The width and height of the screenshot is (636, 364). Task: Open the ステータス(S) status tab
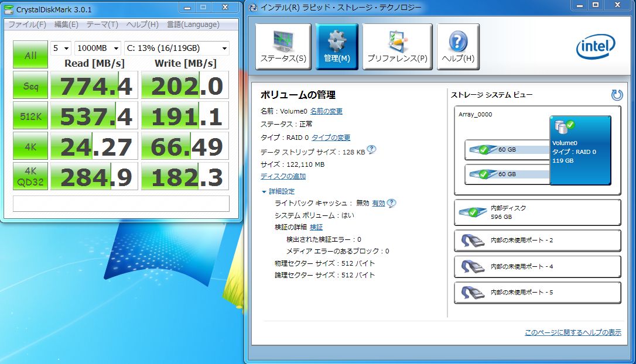pyautogui.click(x=283, y=47)
